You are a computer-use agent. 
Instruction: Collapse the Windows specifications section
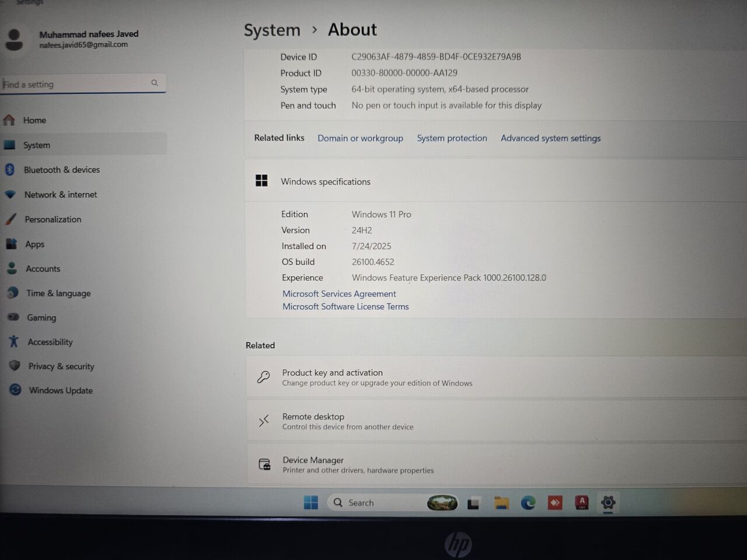click(x=496, y=181)
